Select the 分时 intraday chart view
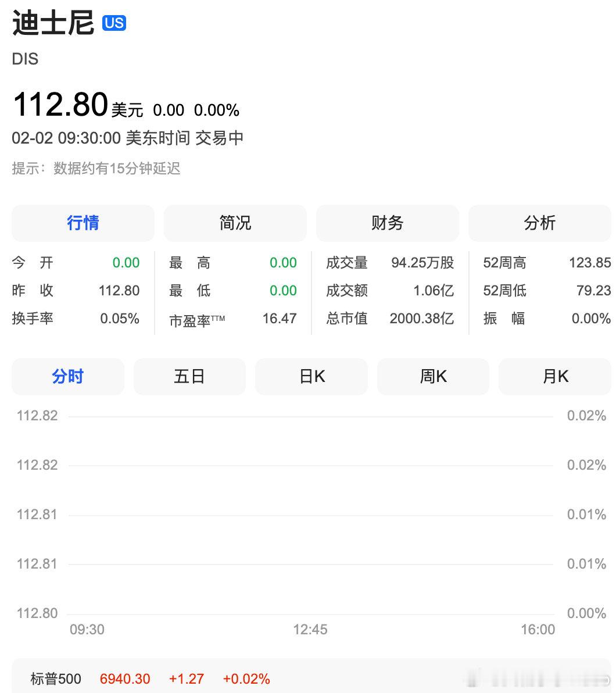 tap(67, 376)
